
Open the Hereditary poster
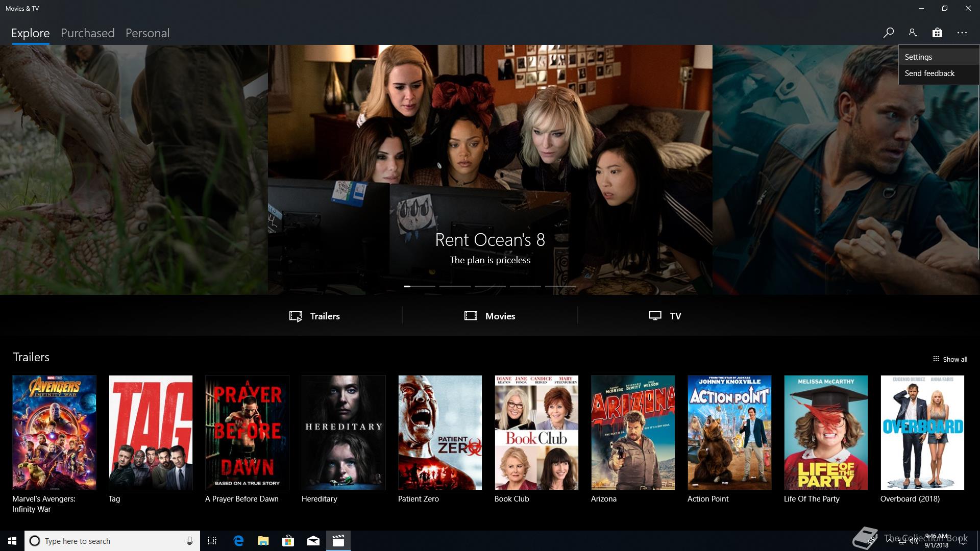pos(344,433)
